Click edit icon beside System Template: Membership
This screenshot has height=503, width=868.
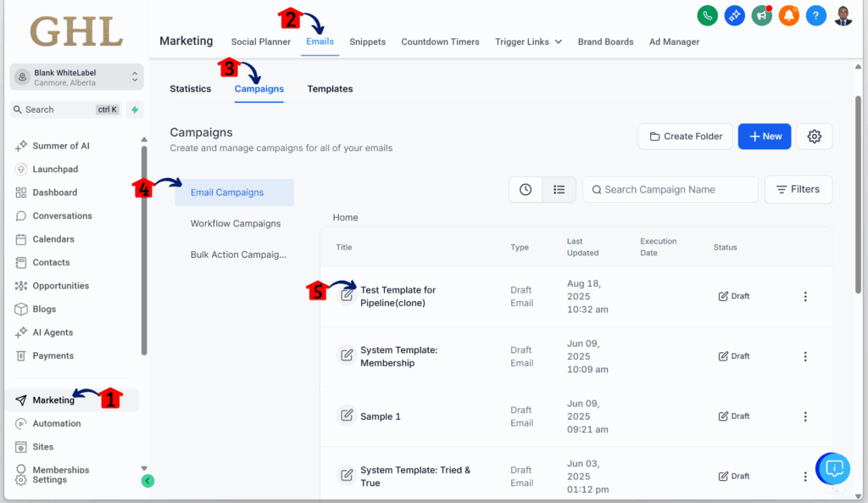click(x=347, y=355)
